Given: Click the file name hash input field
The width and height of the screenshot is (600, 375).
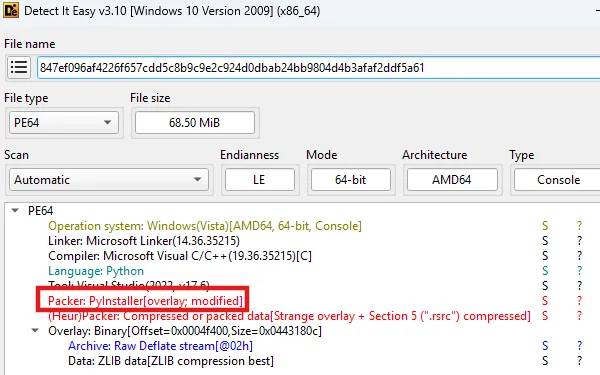Looking at the screenshot, I should click(x=318, y=68).
